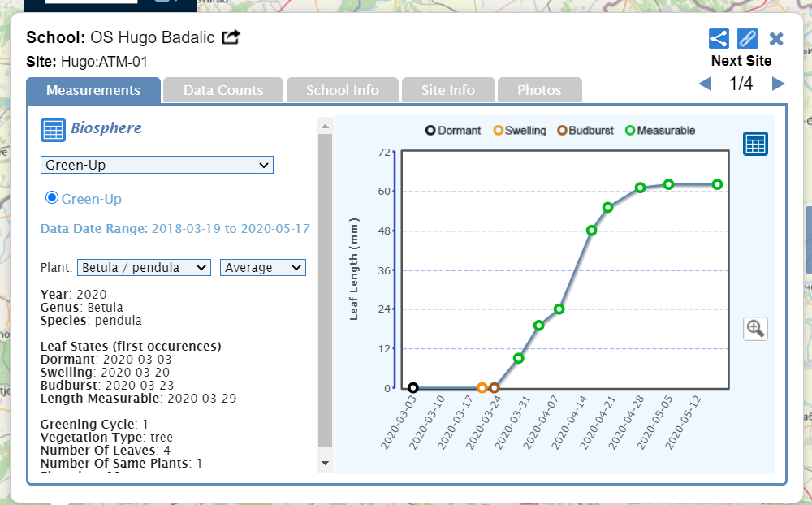This screenshot has width=812, height=505.
Task: Click scrollbar down arrow in measurements panel
Action: [325, 463]
